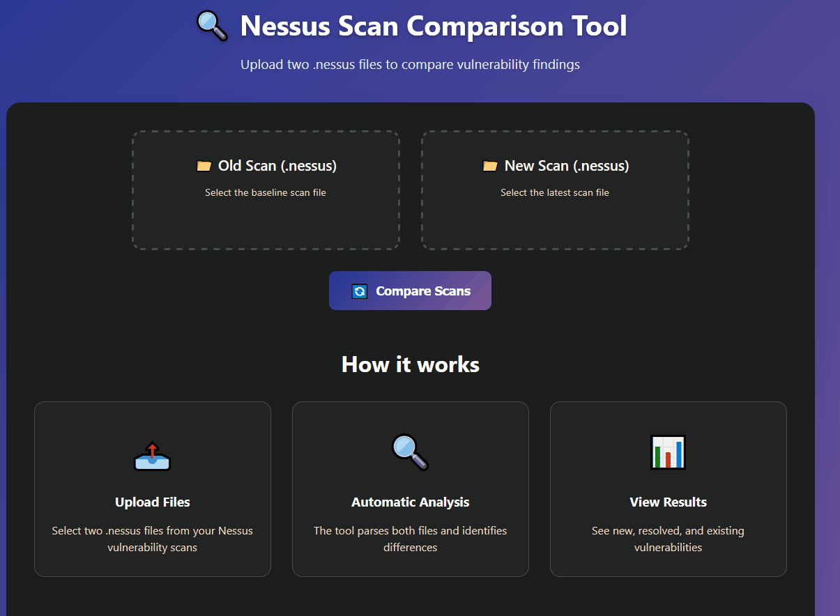
Task: Click the 'Old Scan (.nessus)' label text
Action: tap(277, 166)
